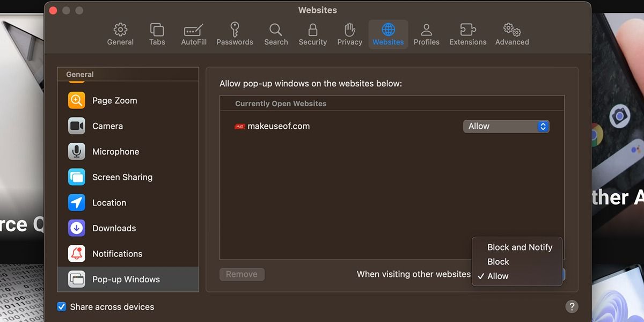Screen dimensions: 644x322
Task: Choose Block and Notify from the menu
Action: (x=519, y=247)
